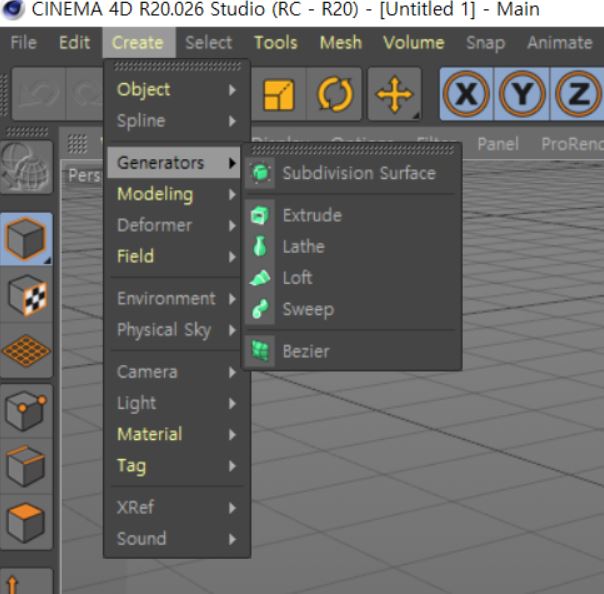Open the Select menu
This screenshot has width=604, height=594.
tap(208, 42)
